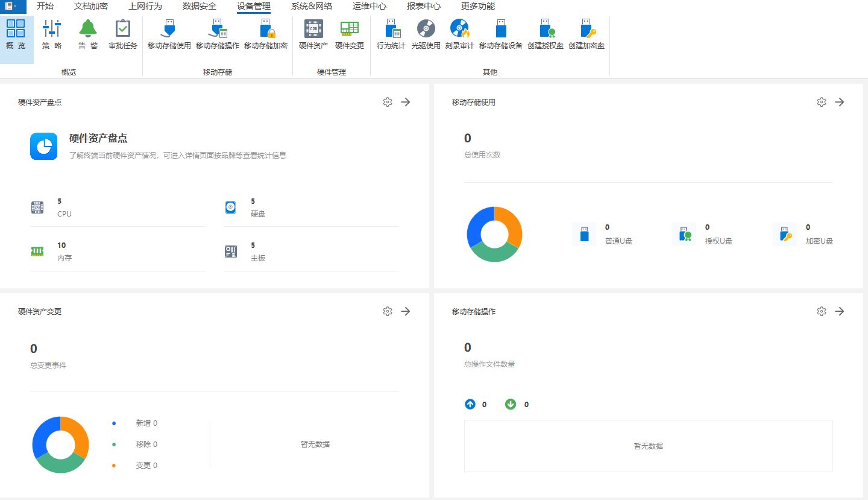Switch to the 上网行为 tab

(145, 6)
